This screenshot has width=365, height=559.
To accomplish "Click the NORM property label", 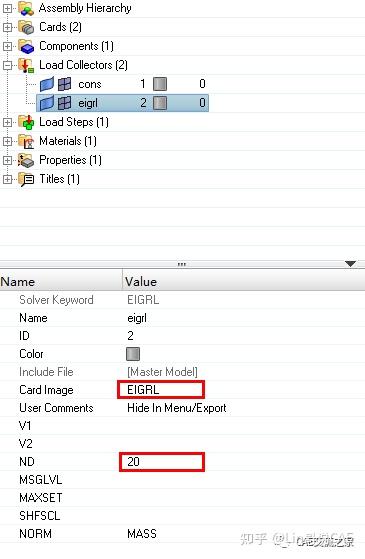I will pyautogui.click(x=35, y=534).
